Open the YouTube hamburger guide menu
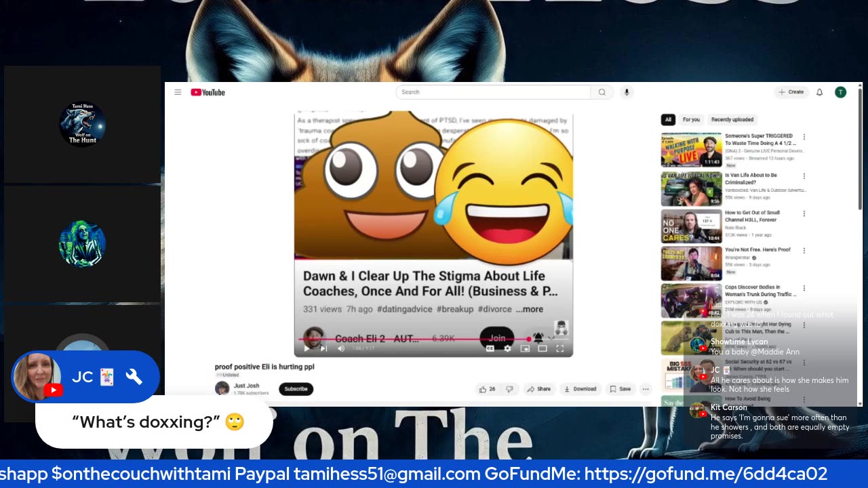The image size is (868, 488). pos(178,92)
